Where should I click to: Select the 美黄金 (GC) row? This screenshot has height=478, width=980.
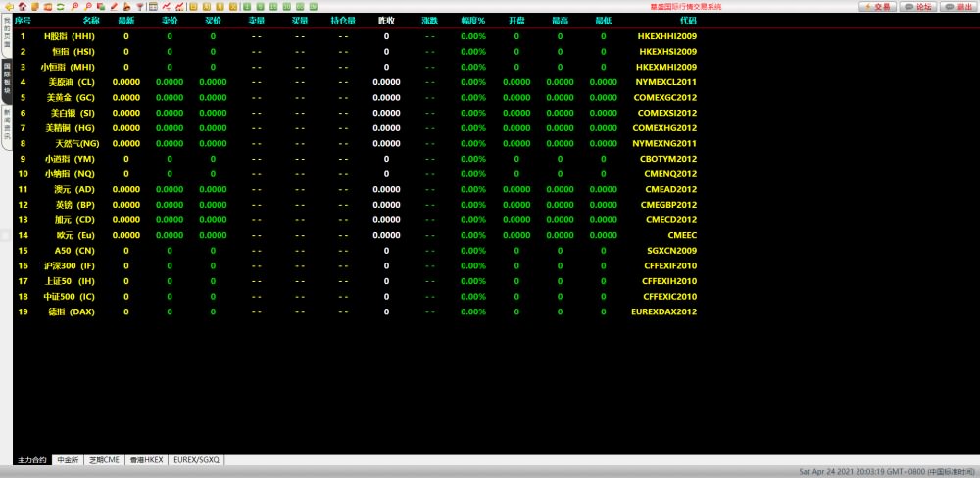(x=357, y=98)
